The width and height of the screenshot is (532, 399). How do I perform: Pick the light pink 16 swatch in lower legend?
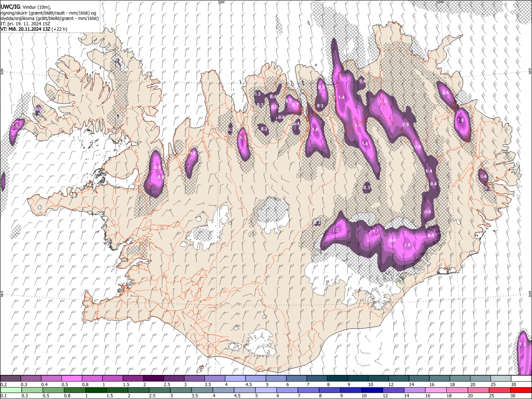point(436,390)
